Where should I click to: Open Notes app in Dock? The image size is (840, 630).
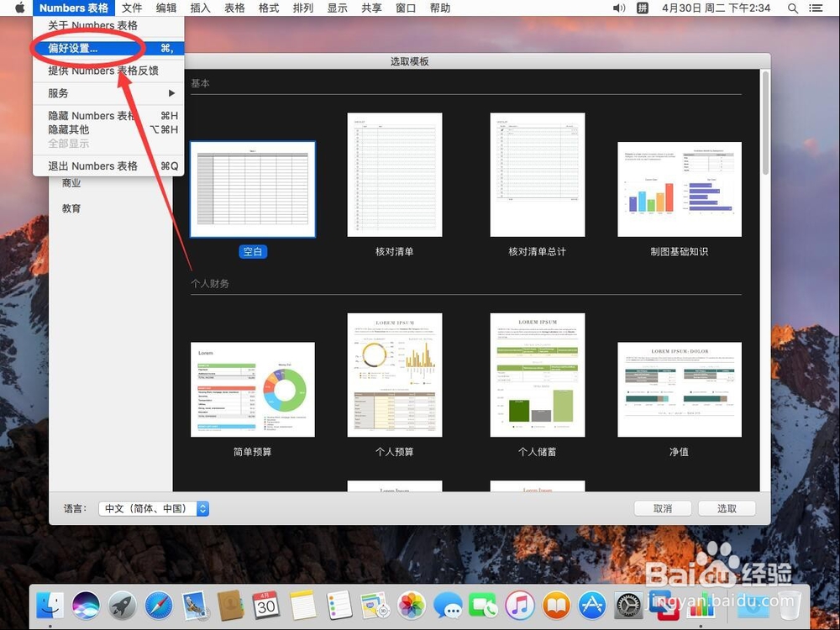303,606
